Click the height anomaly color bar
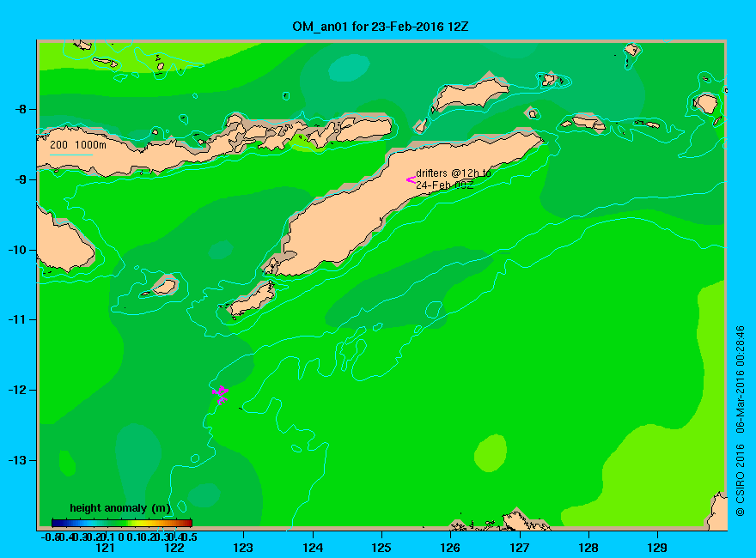Viewport: 756px width, 558px height. [x=122, y=523]
